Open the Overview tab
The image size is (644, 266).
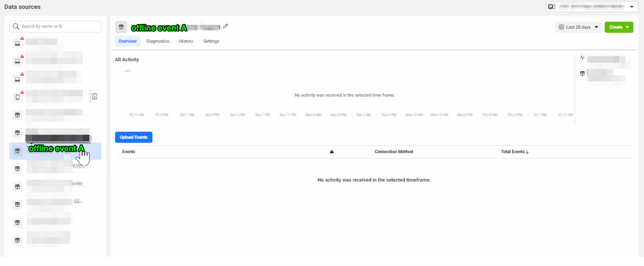127,41
